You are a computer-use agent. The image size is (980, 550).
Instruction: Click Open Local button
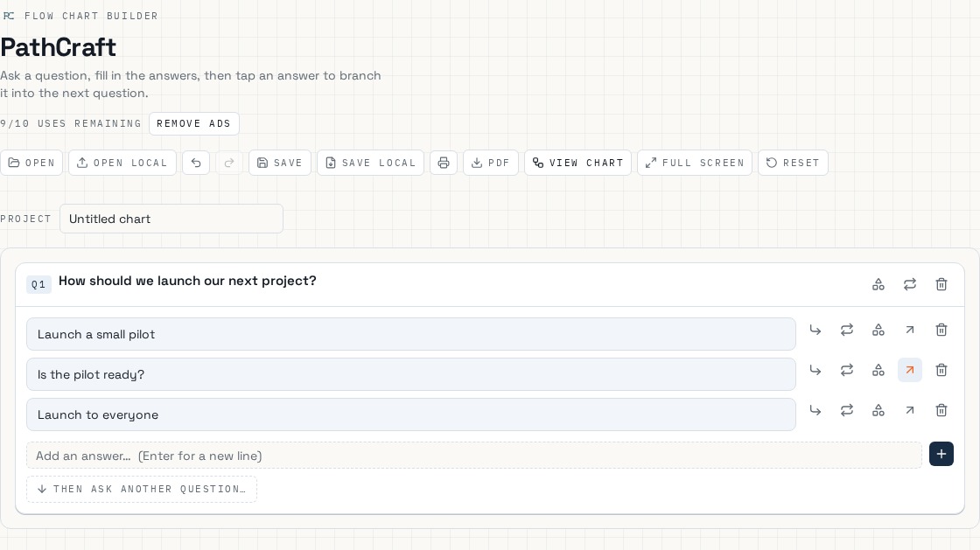click(x=122, y=163)
